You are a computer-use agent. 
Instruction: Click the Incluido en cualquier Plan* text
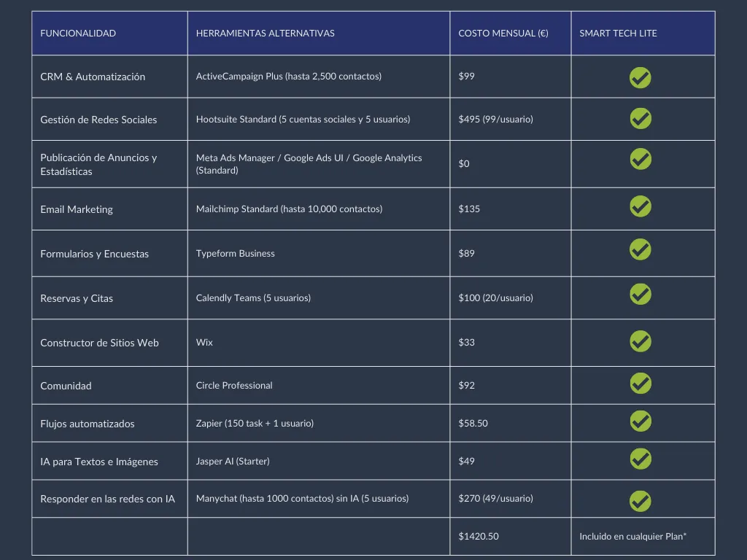632,536
